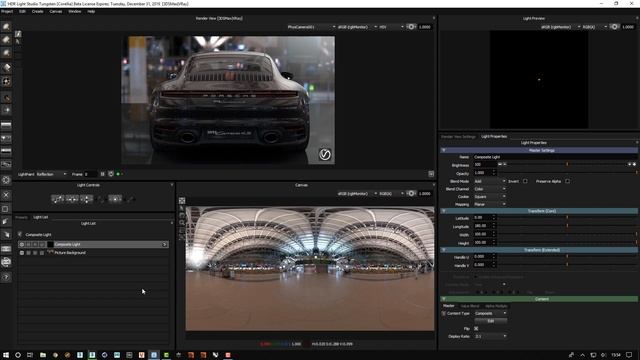Image resolution: width=640 pixels, height=360 pixels.
Task: Click the pause render icon beside Frame field
Action: (102, 174)
